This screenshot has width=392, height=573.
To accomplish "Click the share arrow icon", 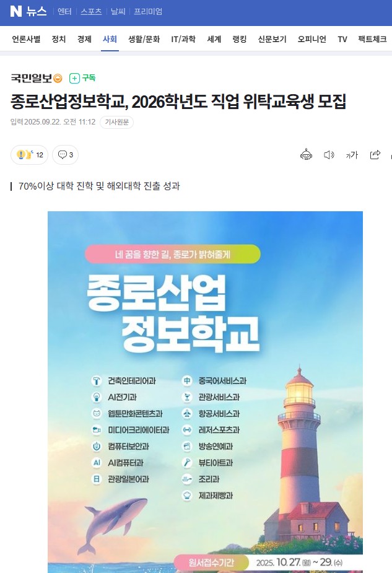I will pyautogui.click(x=375, y=155).
